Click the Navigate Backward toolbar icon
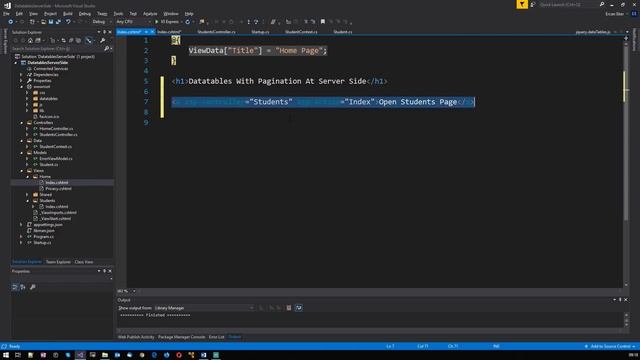Viewport: 640px width, 360px height. click(x=10, y=22)
